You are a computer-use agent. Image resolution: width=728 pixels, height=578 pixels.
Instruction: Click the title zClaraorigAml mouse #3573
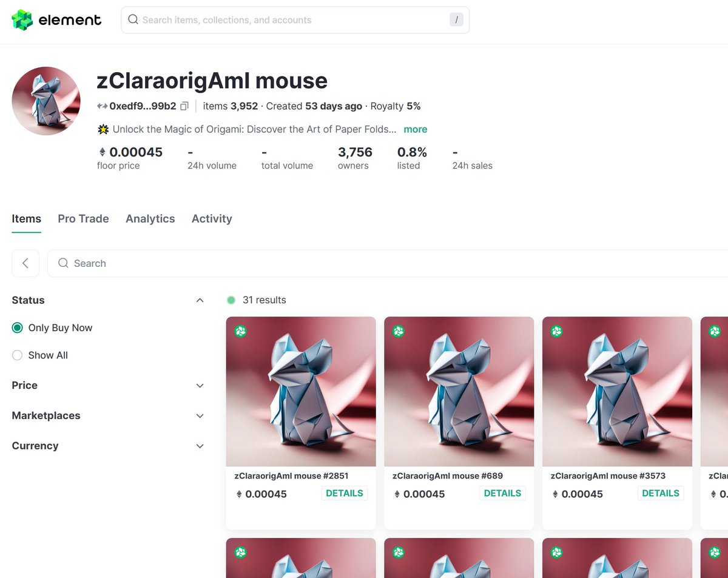(608, 476)
